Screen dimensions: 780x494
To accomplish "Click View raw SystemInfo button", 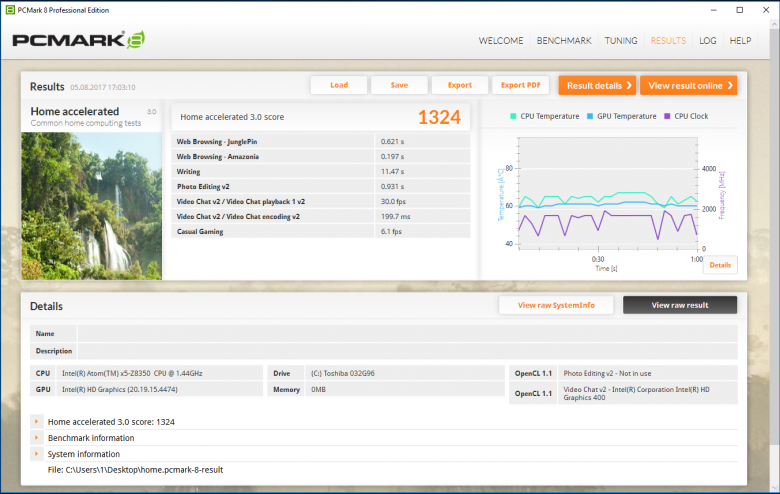I will click(556, 305).
